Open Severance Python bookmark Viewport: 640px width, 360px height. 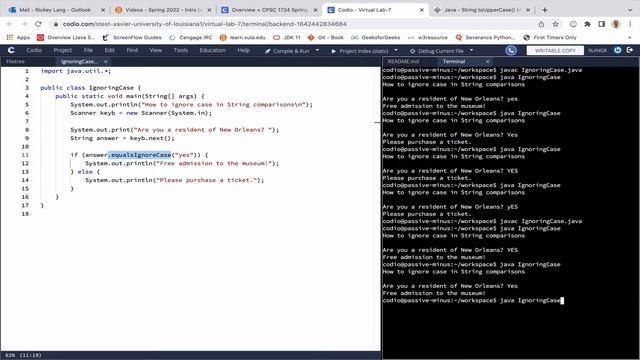point(486,38)
